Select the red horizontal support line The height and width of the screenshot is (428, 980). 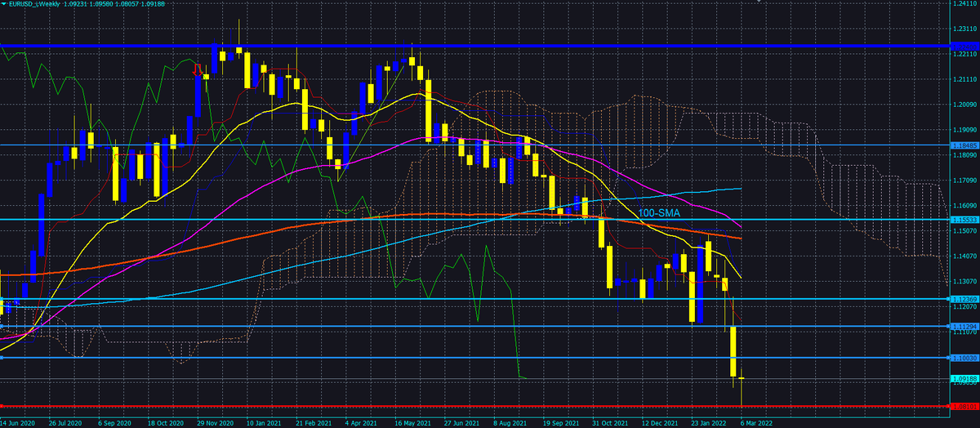click(474, 406)
